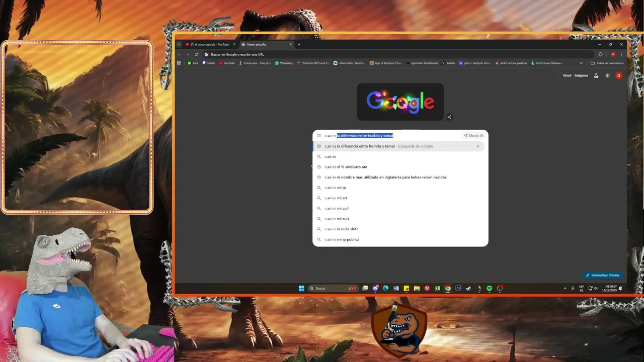Close the Nueva pestaña tab
Viewport: 644px width, 362px height.
[290, 44]
